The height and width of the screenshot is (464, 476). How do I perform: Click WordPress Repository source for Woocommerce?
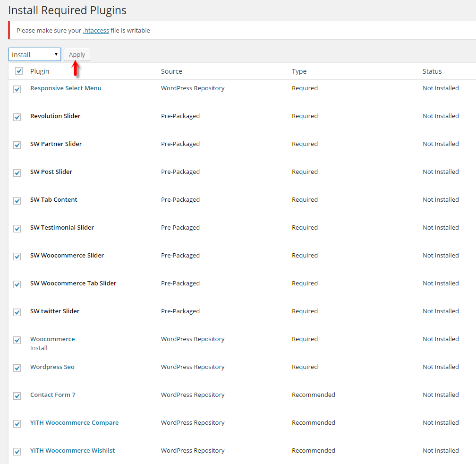[x=193, y=339]
